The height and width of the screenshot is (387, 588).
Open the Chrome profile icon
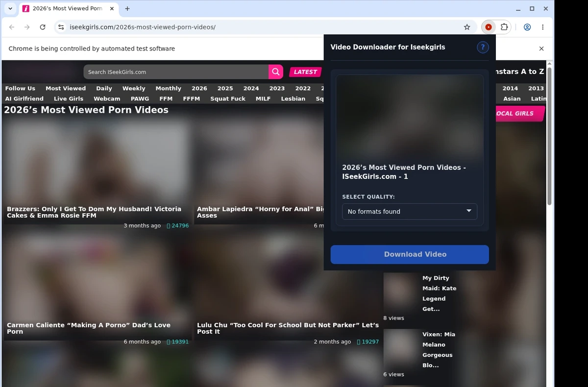(x=527, y=27)
